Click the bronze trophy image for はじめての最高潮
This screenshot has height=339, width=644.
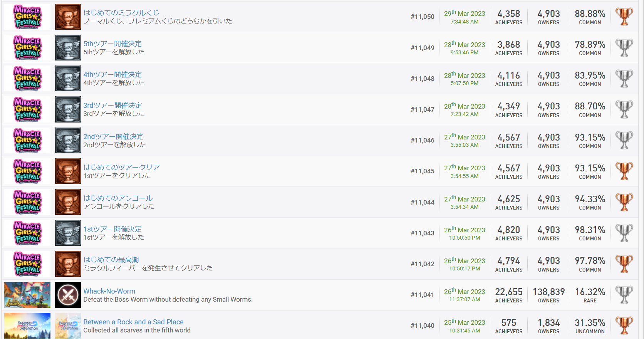point(68,264)
